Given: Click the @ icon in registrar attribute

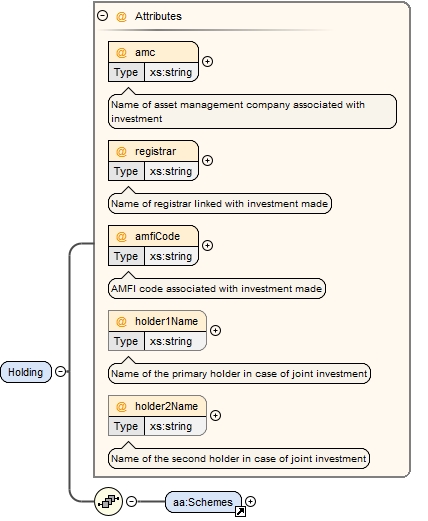Looking at the screenshot, I should (x=121, y=151).
